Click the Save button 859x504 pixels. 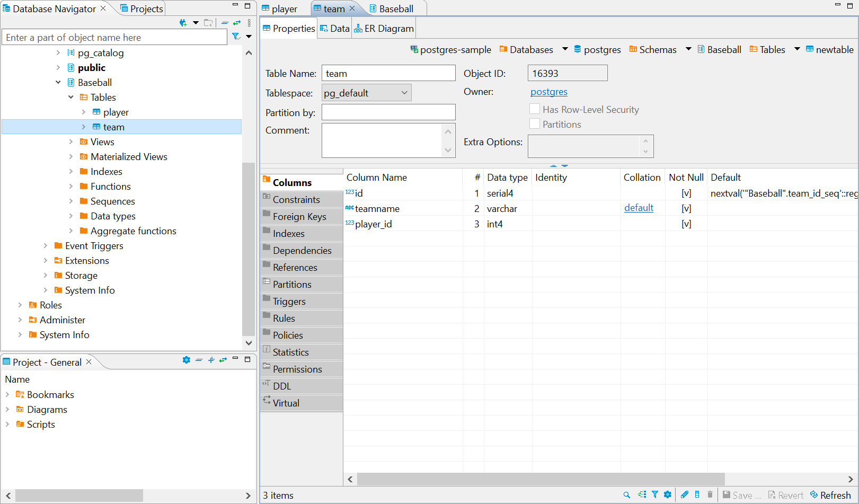(x=741, y=495)
